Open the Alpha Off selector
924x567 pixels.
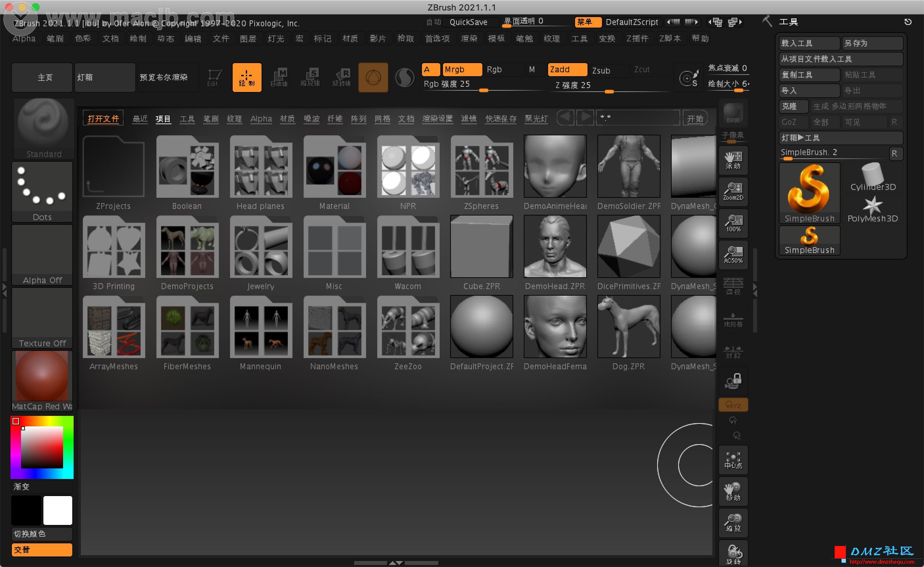coord(42,255)
